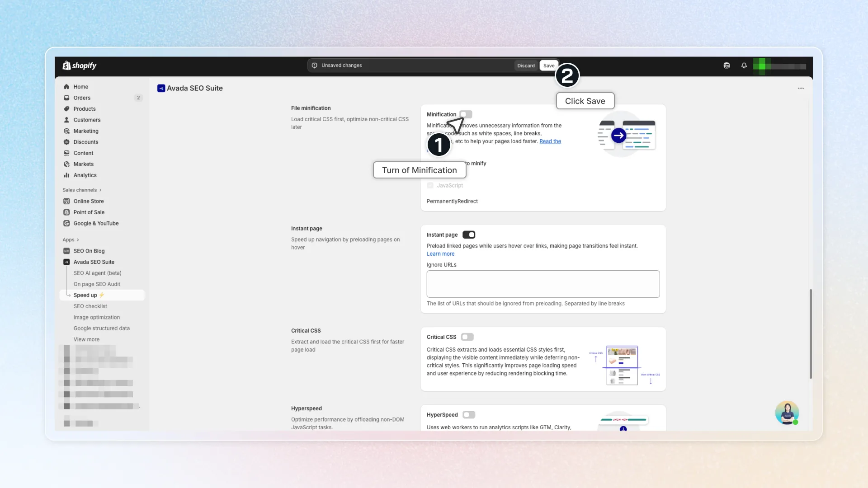Click the page vertical scrollbar
Screen dimensions: 868x488
811,334
